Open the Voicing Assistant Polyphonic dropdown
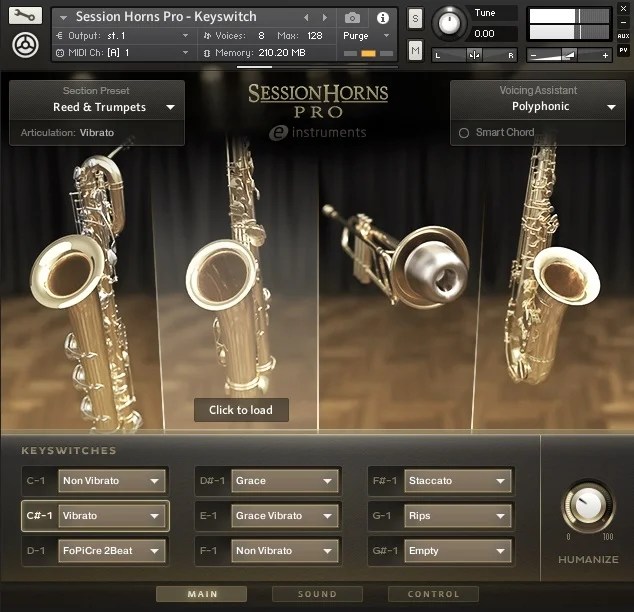634x612 pixels. (x=538, y=107)
